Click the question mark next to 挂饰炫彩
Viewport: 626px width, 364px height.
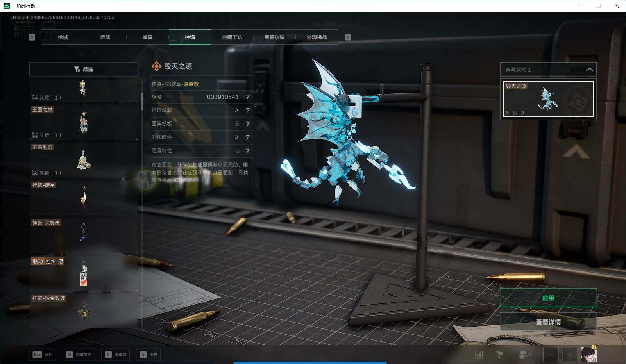(247, 111)
